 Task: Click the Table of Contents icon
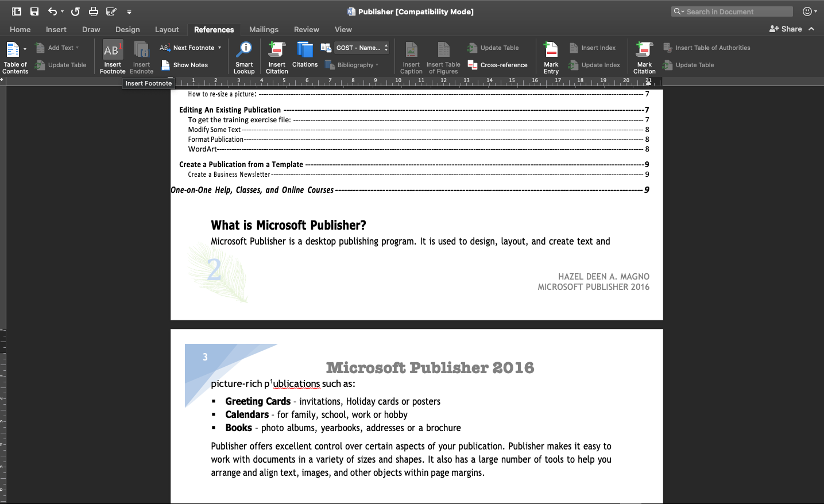pos(13,50)
